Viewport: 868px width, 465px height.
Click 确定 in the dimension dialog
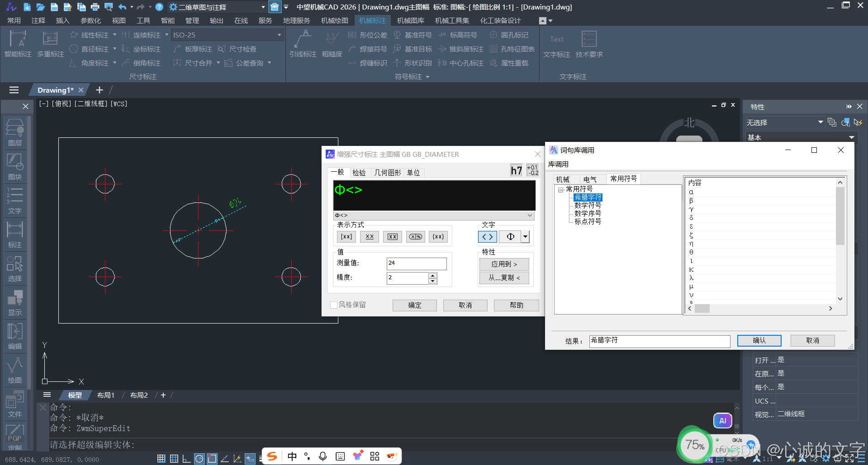(415, 305)
